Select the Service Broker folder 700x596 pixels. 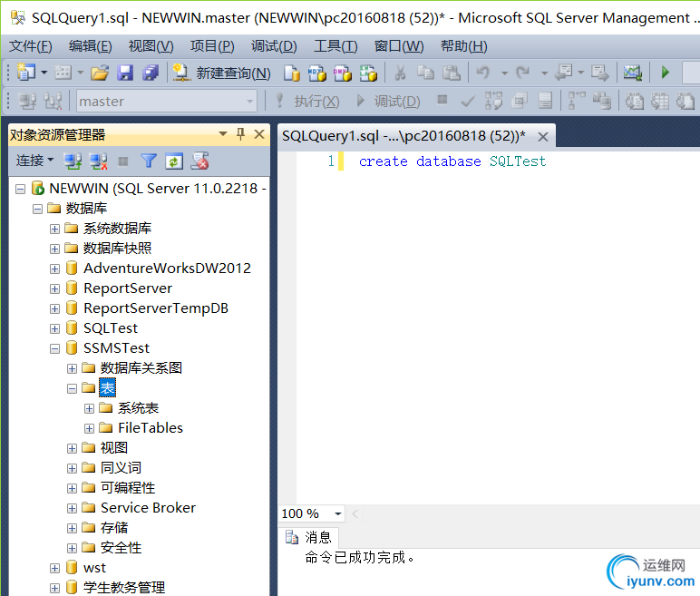click(x=148, y=508)
